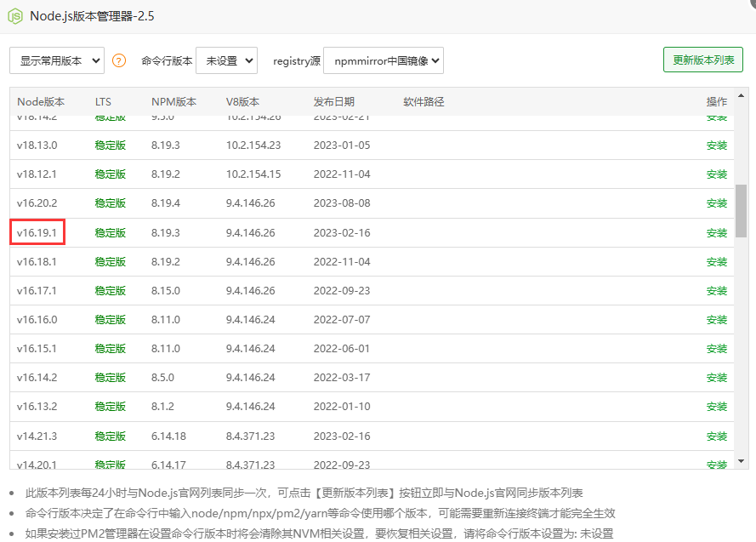Select version text v16.20.2
756x542 pixels.
[x=37, y=203]
